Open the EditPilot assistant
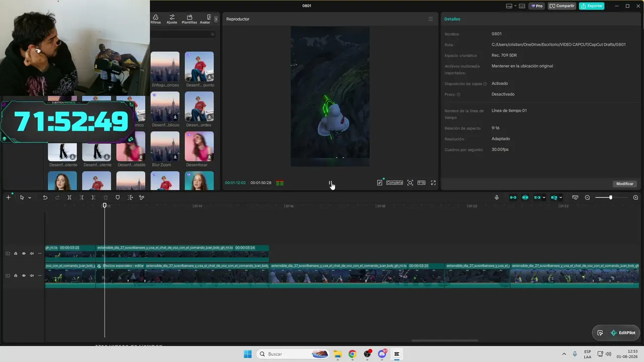Screen dimensions: 644x362 tap(623, 333)
